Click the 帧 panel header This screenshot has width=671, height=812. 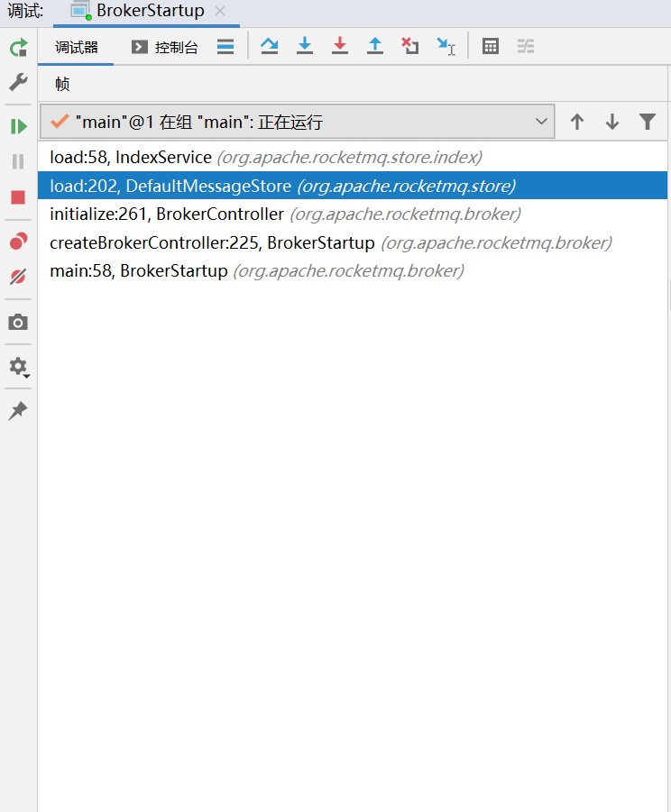62,84
